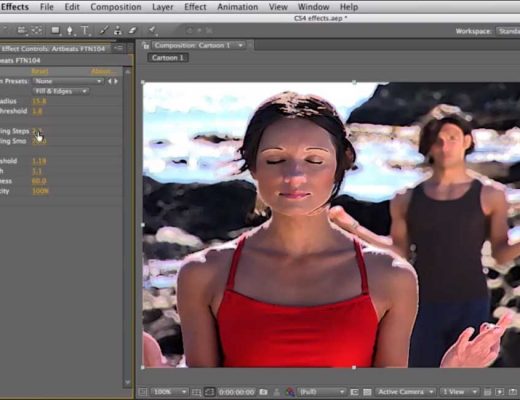Screen dimensions: 520x400
Task: Open the Window menu
Action: pyautogui.click(x=313, y=7)
